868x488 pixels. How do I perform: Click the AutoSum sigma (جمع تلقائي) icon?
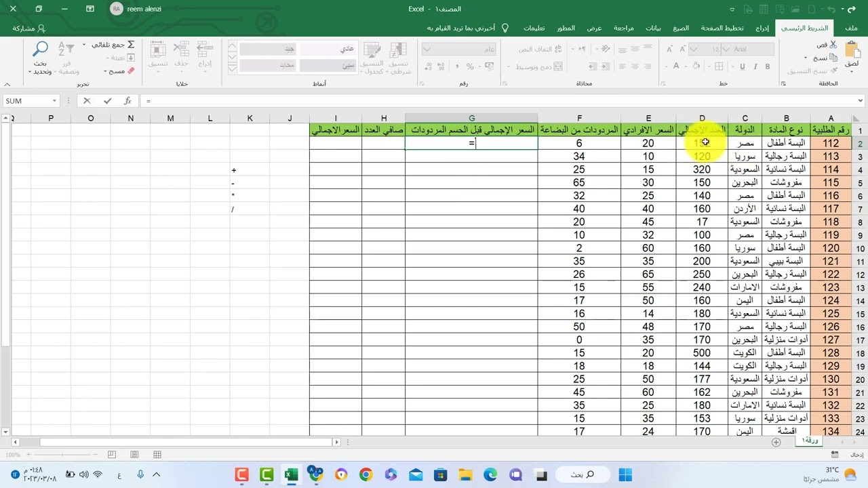pos(131,45)
